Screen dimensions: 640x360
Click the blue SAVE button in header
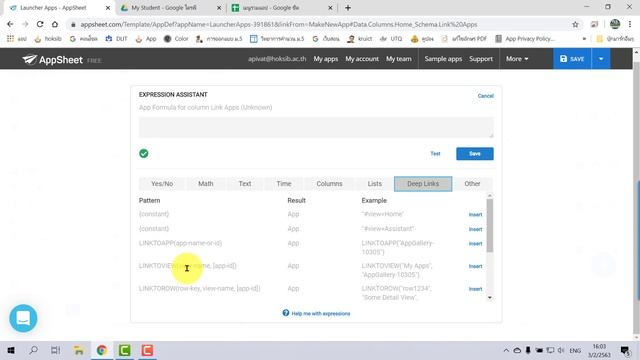[x=572, y=59]
